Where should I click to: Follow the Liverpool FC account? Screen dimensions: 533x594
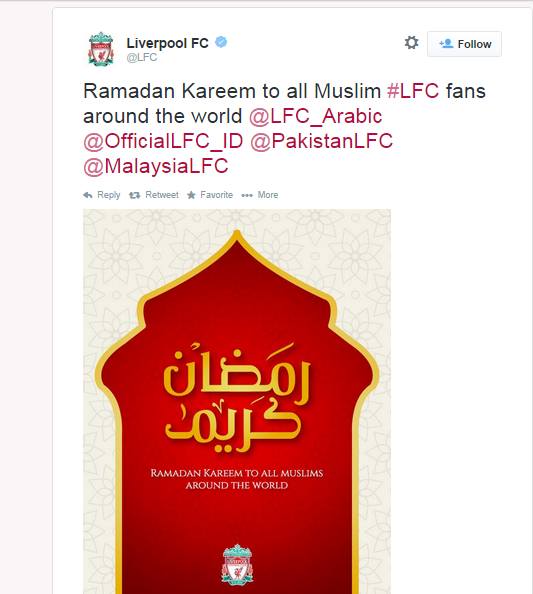pyautogui.click(x=464, y=44)
